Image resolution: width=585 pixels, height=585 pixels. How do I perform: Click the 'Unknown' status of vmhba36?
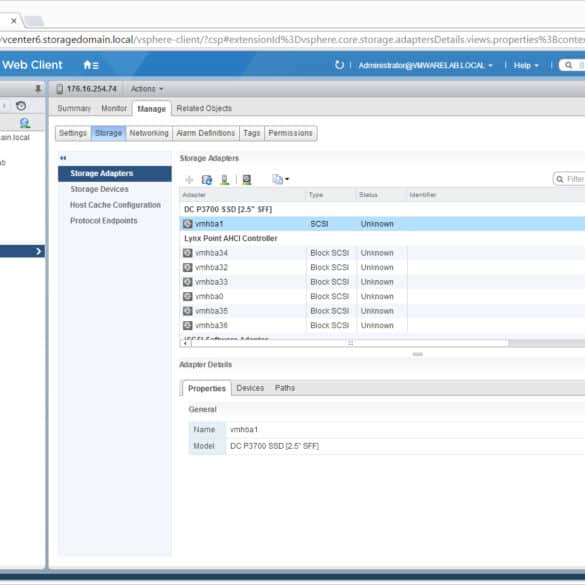377,325
